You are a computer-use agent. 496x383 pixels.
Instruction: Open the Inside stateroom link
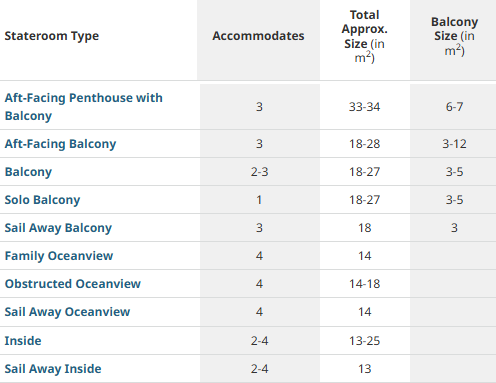tap(23, 341)
